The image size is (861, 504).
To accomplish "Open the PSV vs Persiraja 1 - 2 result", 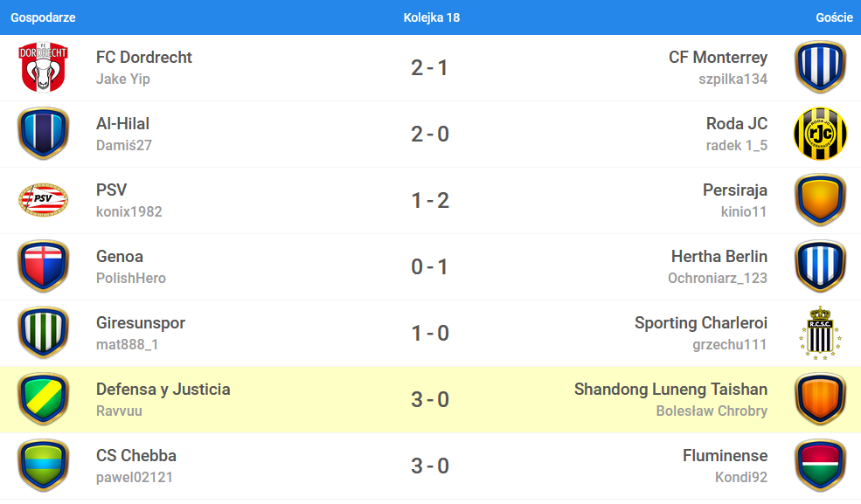I will [430, 200].
